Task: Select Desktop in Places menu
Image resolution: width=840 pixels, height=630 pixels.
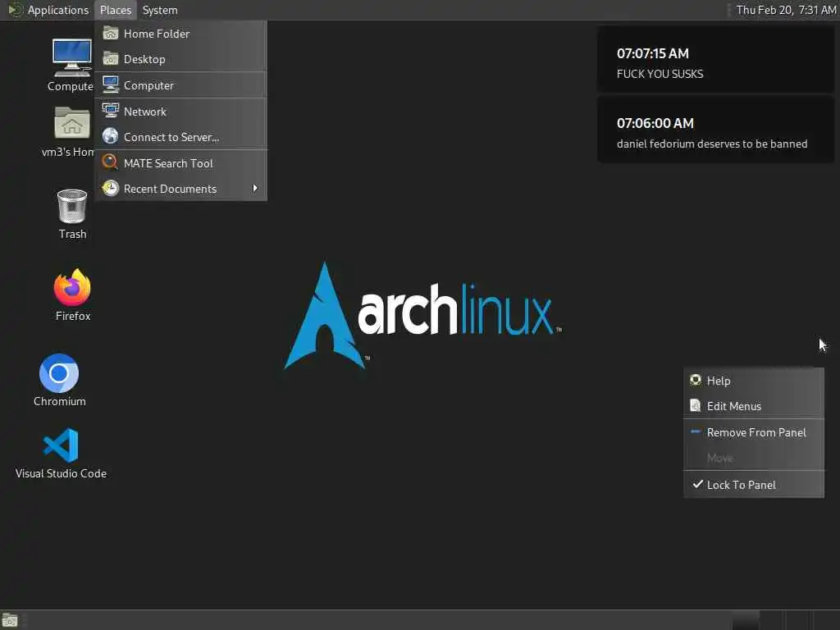Action: coord(181,59)
